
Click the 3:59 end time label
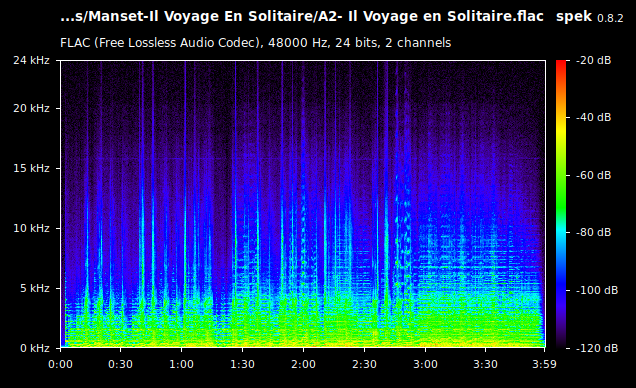point(544,364)
